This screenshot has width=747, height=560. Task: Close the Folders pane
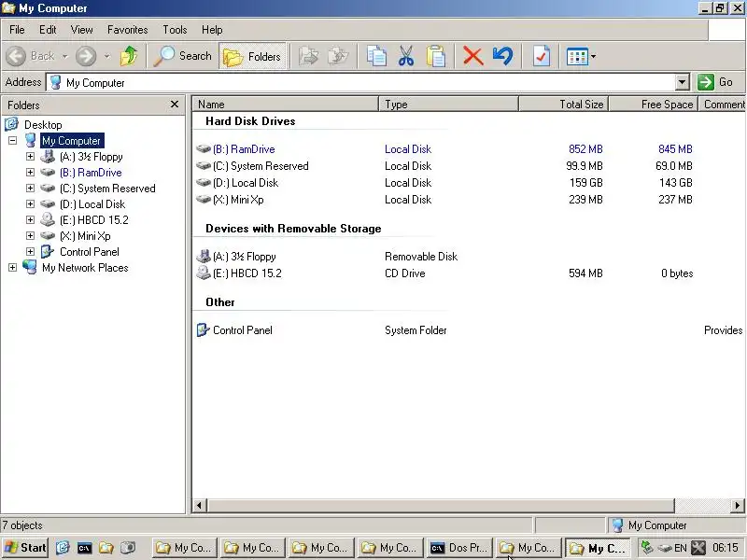(175, 104)
